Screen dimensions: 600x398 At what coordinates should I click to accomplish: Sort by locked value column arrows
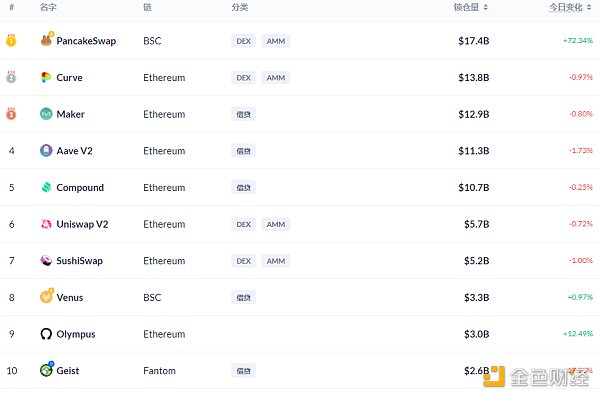click(x=485, y=7)
